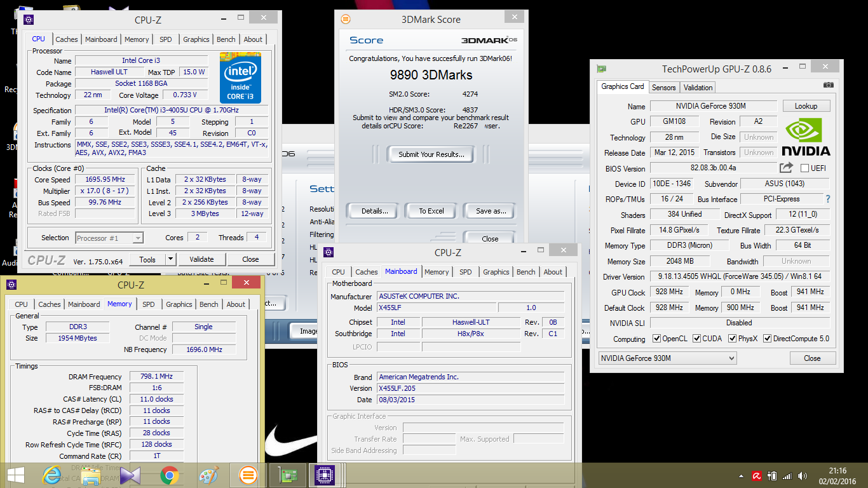This screenshot has height=488, width=868.
Task: Click the battery power tray icon
Action: tap(772, 475)
